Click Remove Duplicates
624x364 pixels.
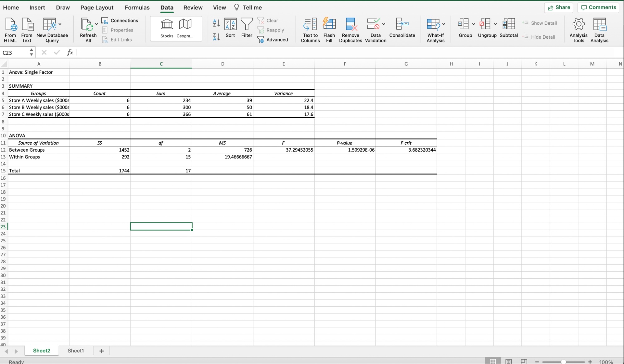pyautogui.click(x=351, y=30)
